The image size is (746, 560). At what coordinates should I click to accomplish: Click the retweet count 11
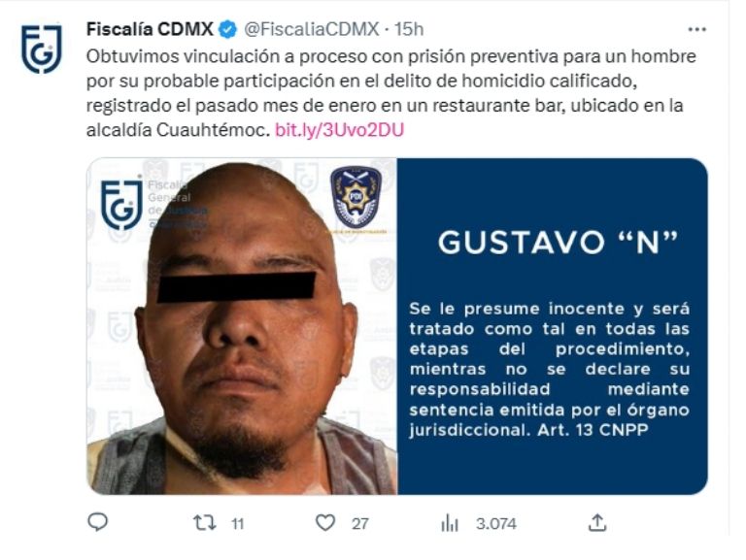click(x=237, y=524)
